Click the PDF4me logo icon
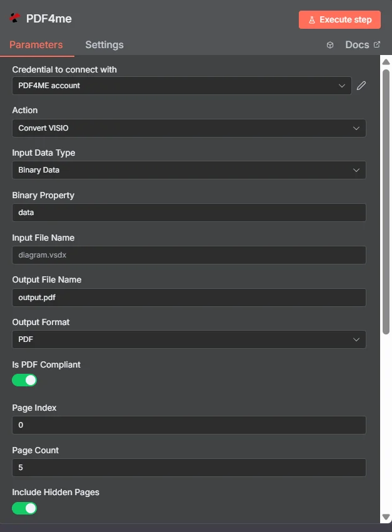This screenshot has height=532, width=392. click(x=14, y=18)
